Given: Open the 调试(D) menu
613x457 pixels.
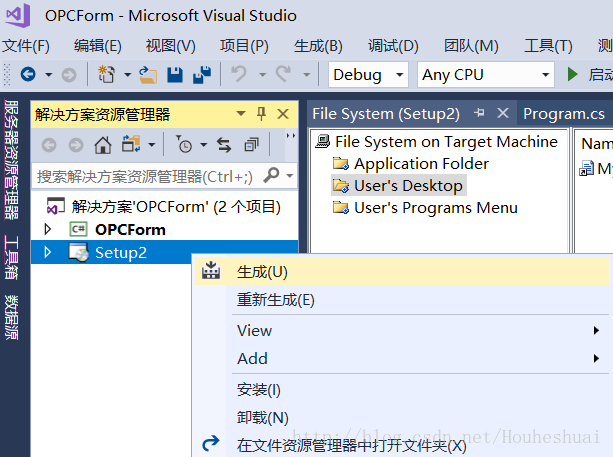Looking at the screenshot, I should point(393,46).
